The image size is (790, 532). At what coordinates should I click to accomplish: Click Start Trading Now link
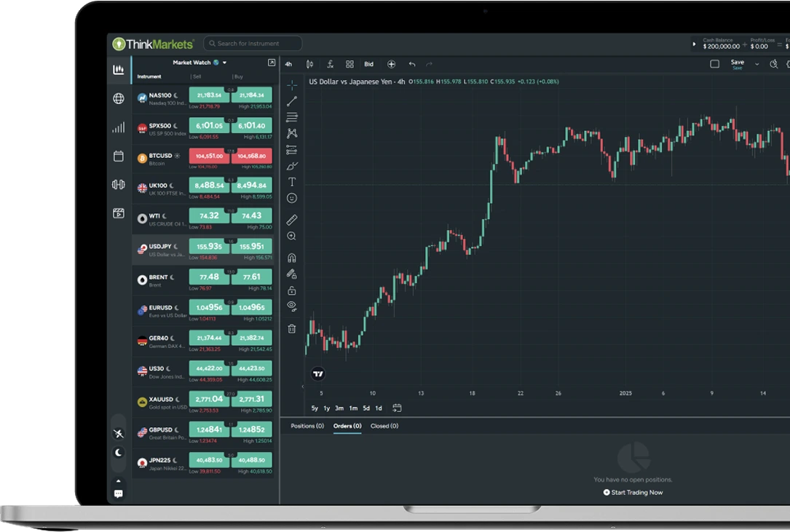[x=633, y=492]
